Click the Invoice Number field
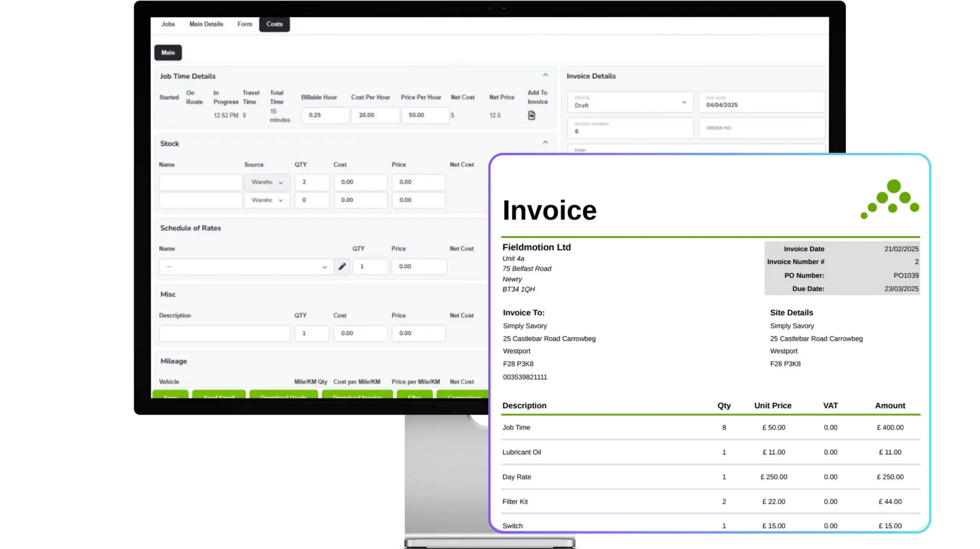Viewport: 980px width, 549px height. tap(630, 128)
